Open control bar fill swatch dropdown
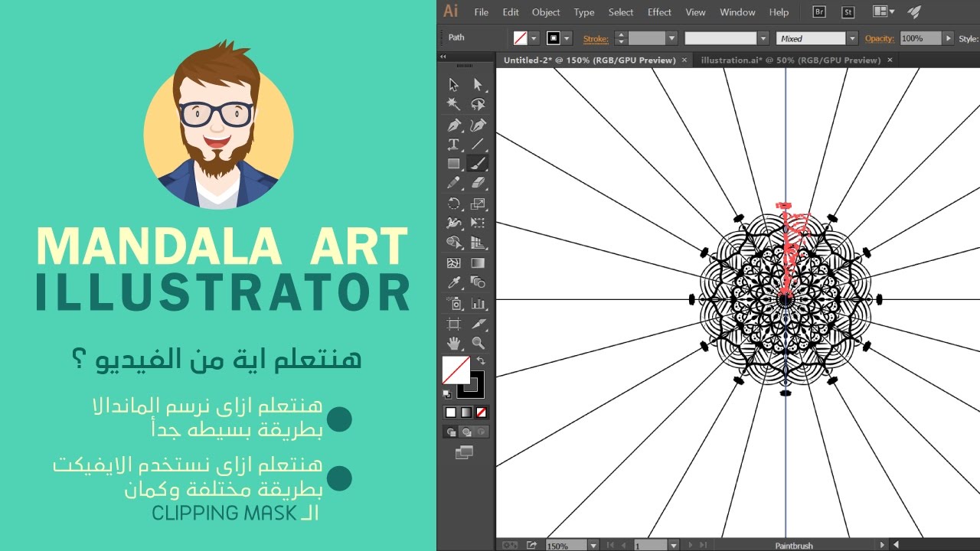 click(534, 38)
